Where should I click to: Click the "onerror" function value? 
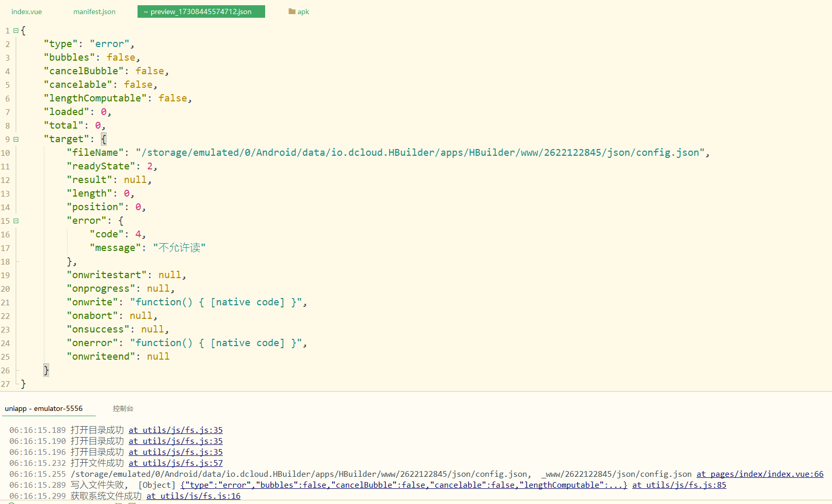coord(216,343)
